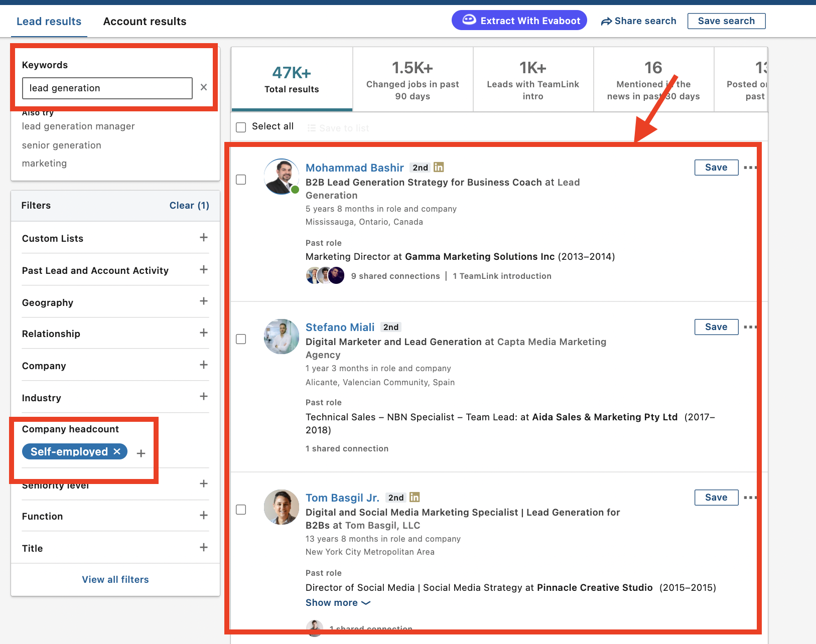Open Tom Basgil, LLC company link
Screen dimensions: 816x644
382,525
